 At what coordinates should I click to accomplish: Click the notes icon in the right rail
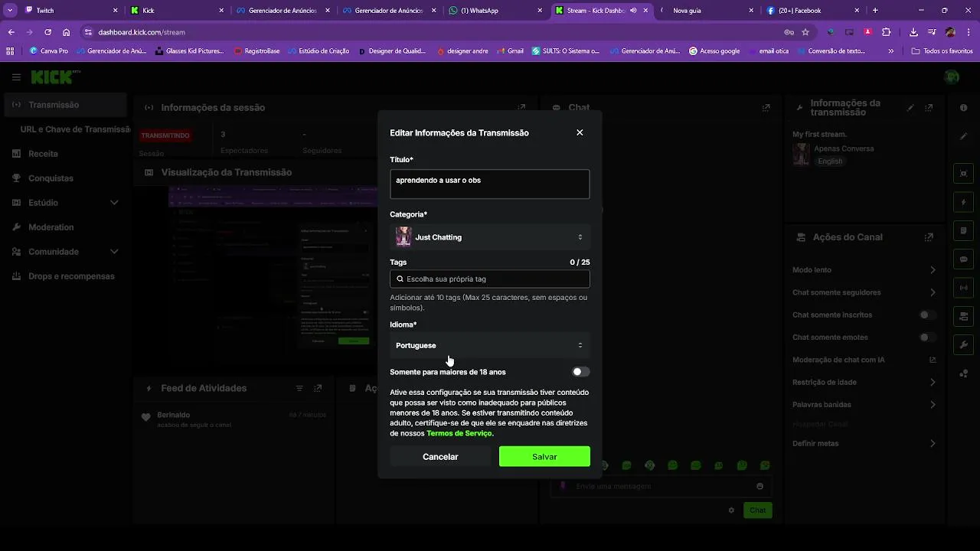click(x=963, y=231)
